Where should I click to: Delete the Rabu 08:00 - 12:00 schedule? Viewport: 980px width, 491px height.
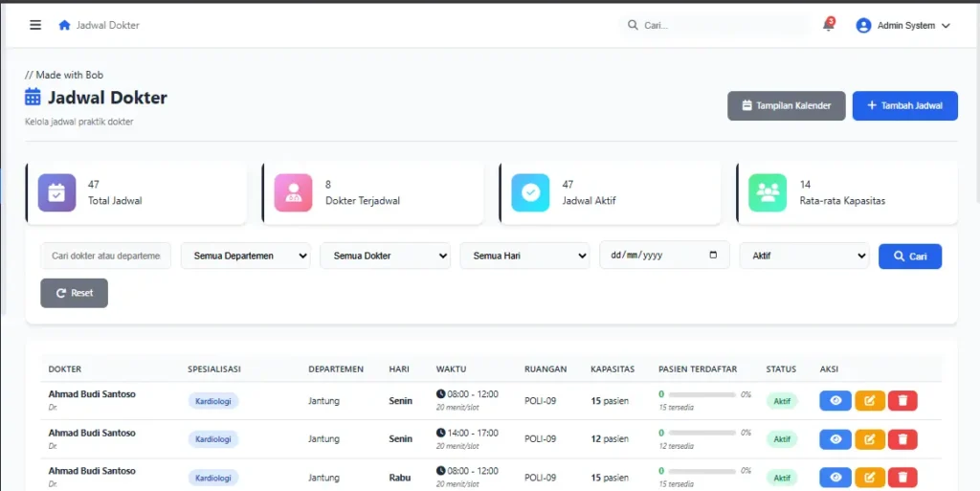coord(902,478)
